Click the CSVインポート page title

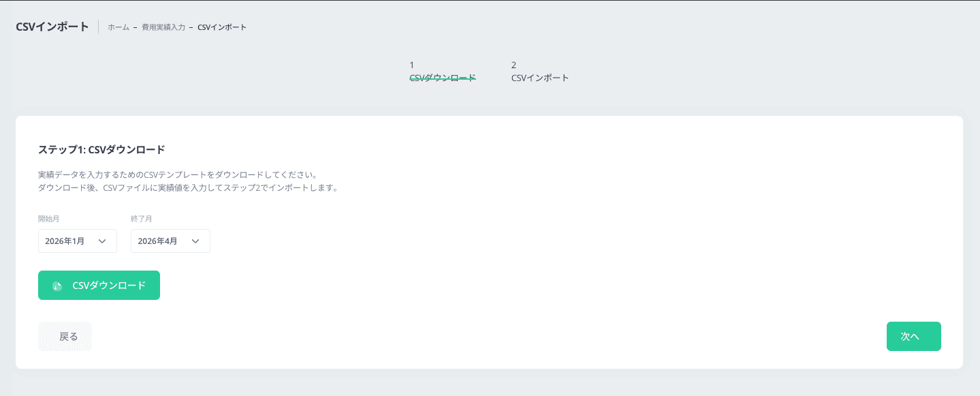(52, 27)
